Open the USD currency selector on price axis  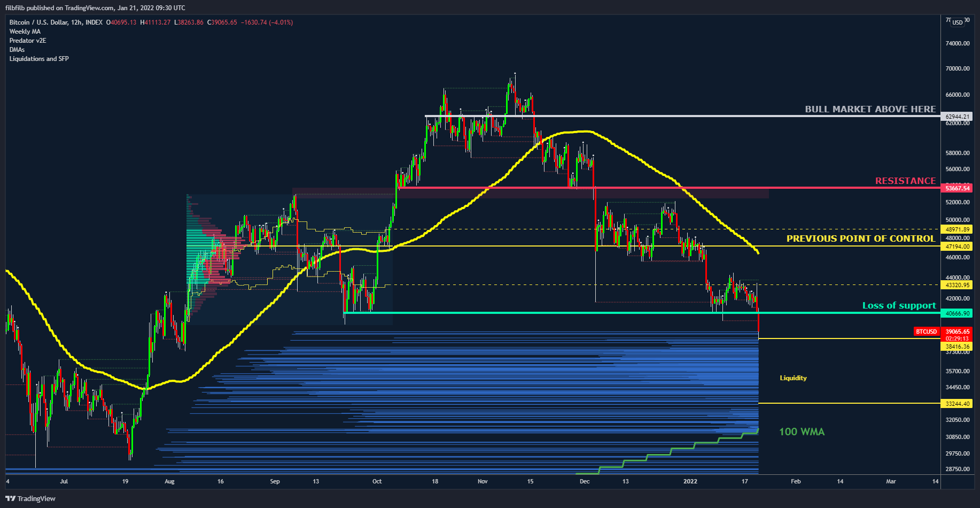point(957,22)
